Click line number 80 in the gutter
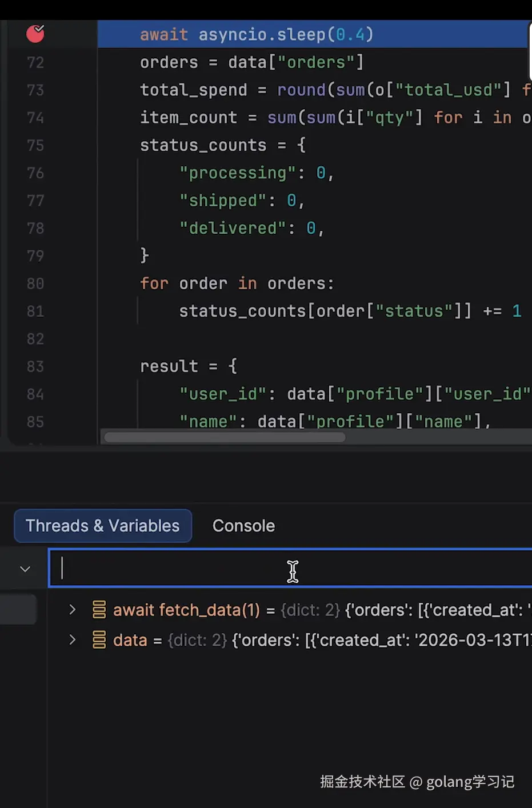 [35, 283]
